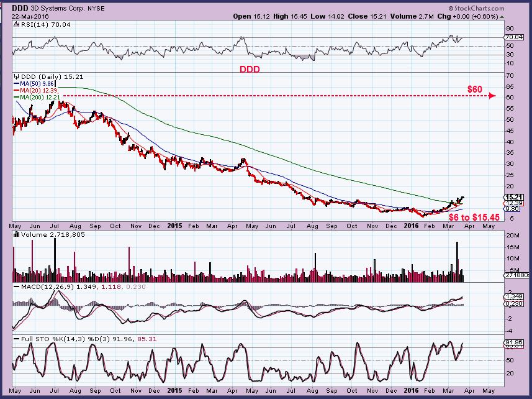Click the NYSE exchange label
This screenshot has width=532, height=399.
pos(96,9)
